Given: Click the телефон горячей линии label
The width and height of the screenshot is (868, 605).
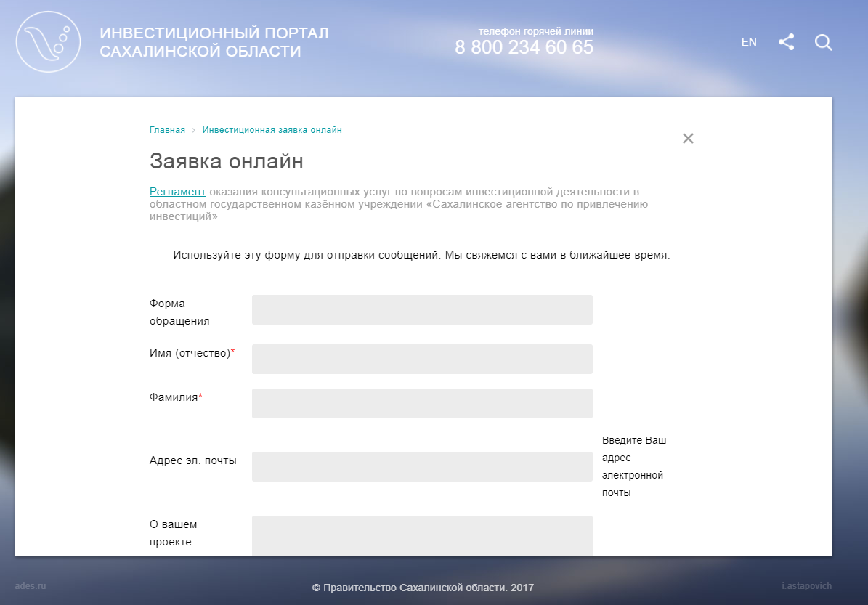Looking at the screenshot, I should click(x=536, y=31).
